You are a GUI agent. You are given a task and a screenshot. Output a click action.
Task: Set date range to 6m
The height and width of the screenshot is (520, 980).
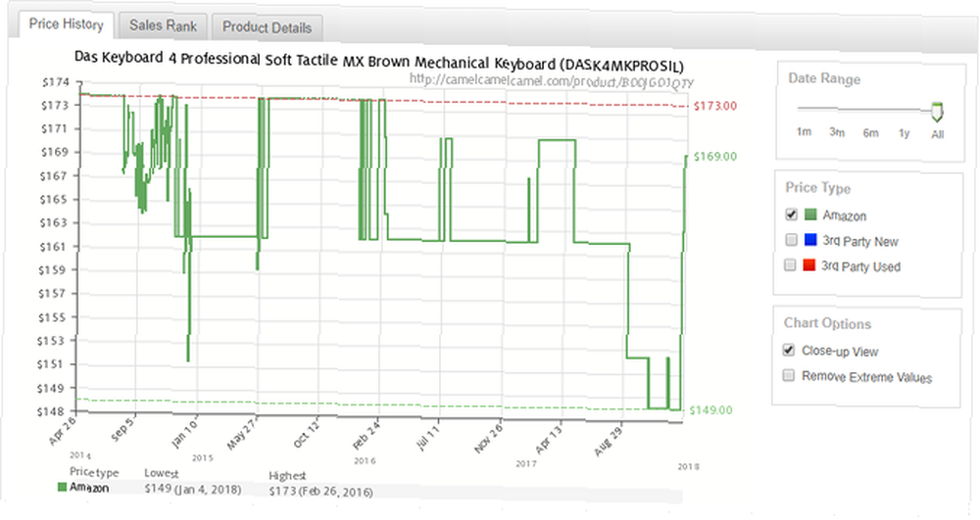coord(870,133)
